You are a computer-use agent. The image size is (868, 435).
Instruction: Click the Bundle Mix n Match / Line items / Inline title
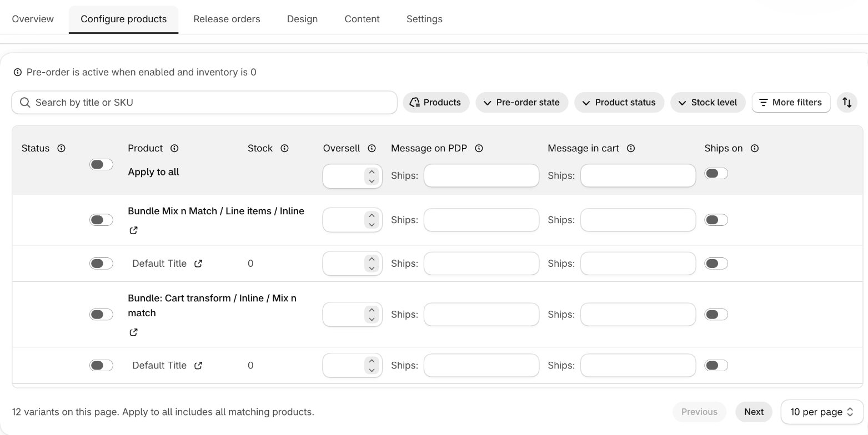coord(216,211)
